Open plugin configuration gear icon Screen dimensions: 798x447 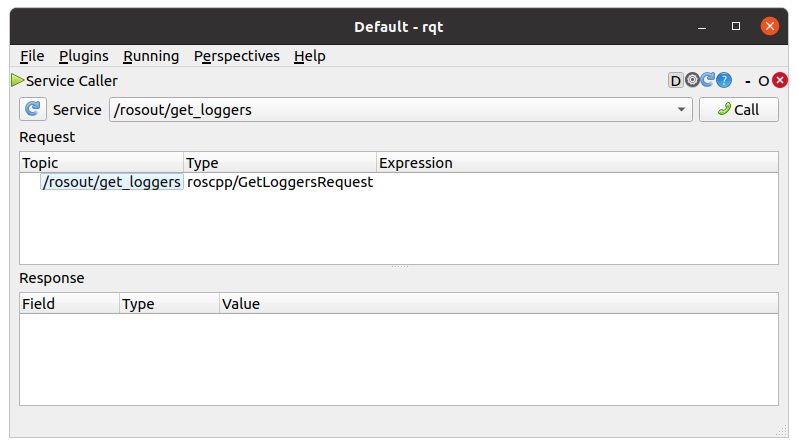[692, 81]
